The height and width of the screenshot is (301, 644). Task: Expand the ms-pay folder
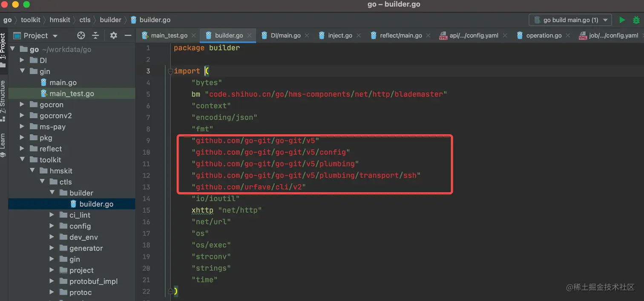pos(22,127)
